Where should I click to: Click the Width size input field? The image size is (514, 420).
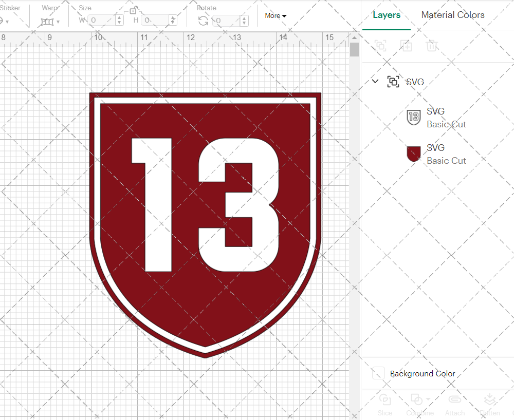(x=102, y=21)
